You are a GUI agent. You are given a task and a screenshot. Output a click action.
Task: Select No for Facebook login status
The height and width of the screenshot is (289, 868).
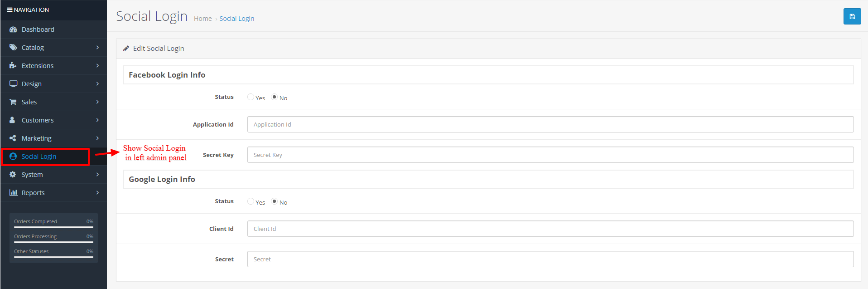click(274, 97)
